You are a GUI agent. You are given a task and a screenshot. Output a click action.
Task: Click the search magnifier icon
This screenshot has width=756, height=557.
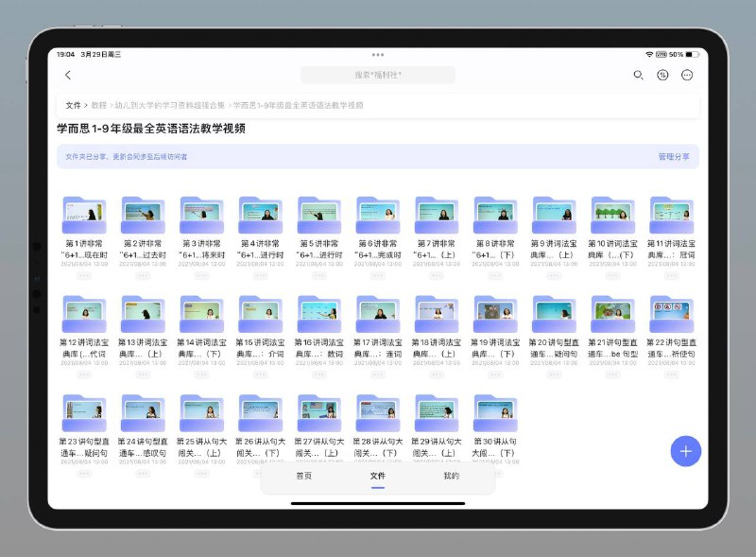638,75
